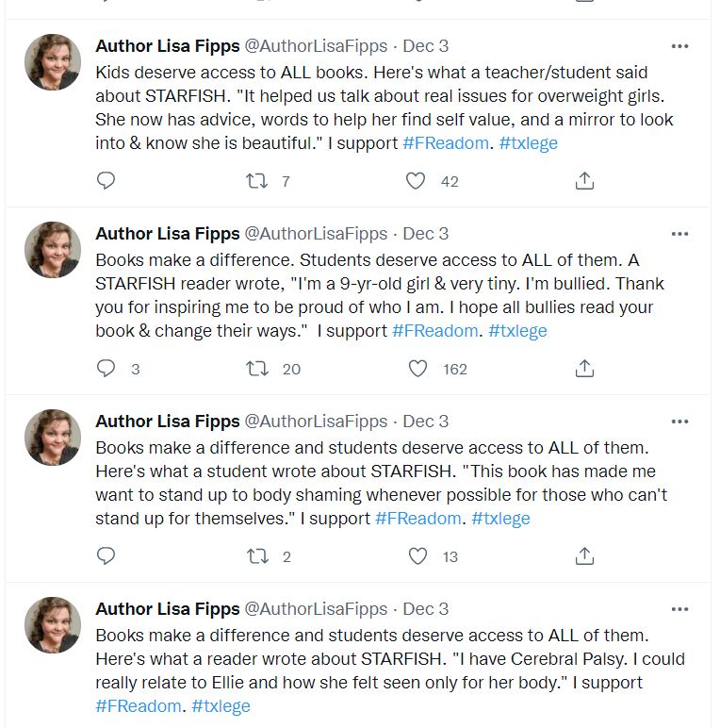Viewport: 720px width, 728px height.
Task: Retweet the tweet with 20 retweets
Action: tap(256, 368)
